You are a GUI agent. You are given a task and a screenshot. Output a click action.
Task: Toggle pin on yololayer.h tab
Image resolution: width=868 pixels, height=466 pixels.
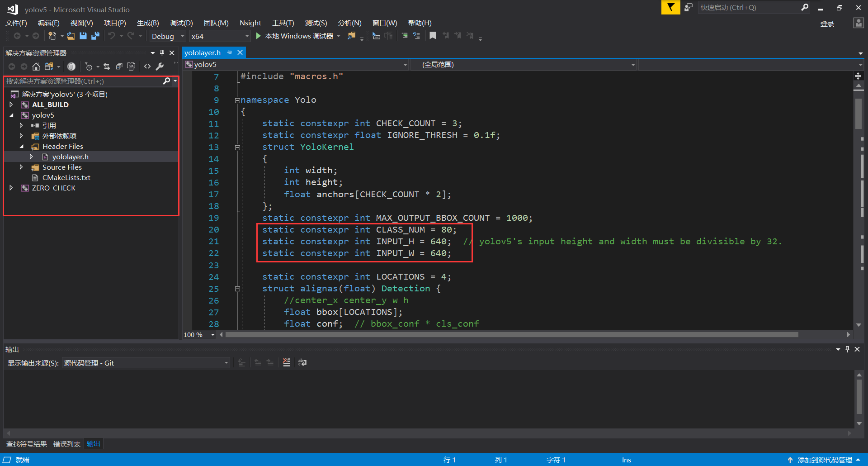click(x=230, y=53)
